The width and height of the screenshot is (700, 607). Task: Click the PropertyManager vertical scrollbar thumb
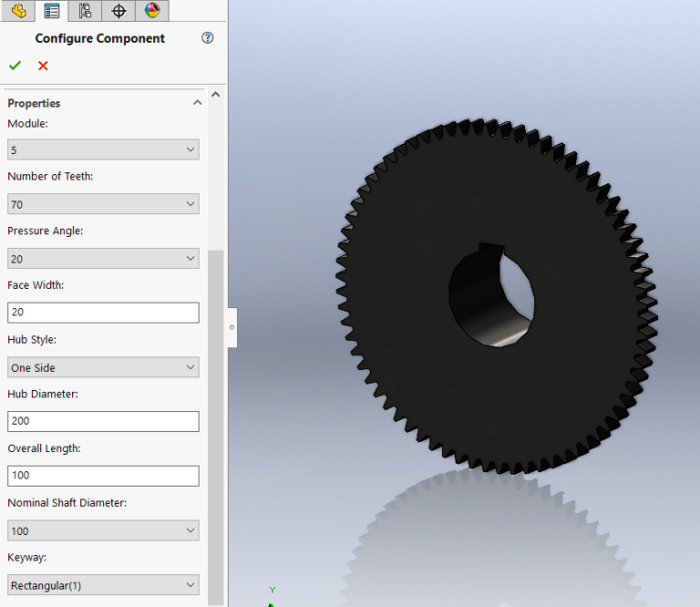pyautogui.click(x=216, y=427)
